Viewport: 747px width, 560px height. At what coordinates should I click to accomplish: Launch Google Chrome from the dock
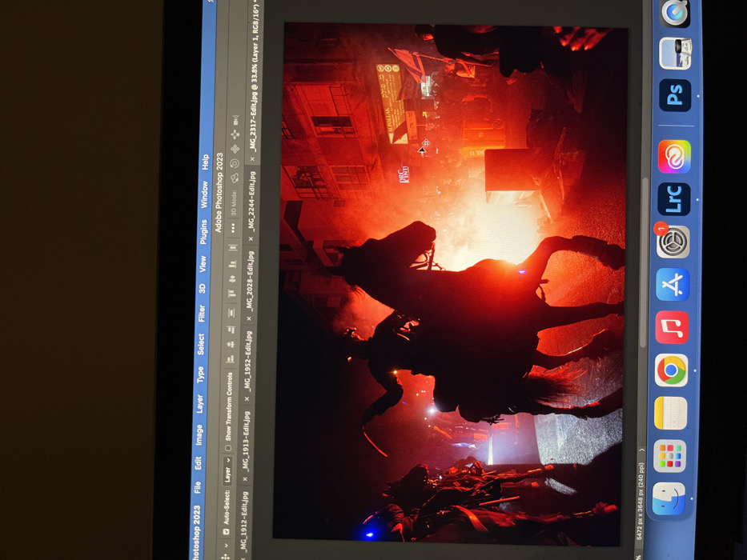[x=671, y=370]
